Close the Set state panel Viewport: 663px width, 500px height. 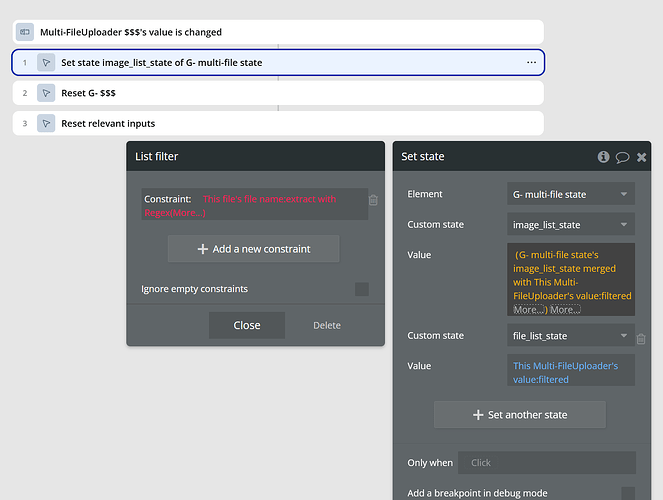click(641, 157)
